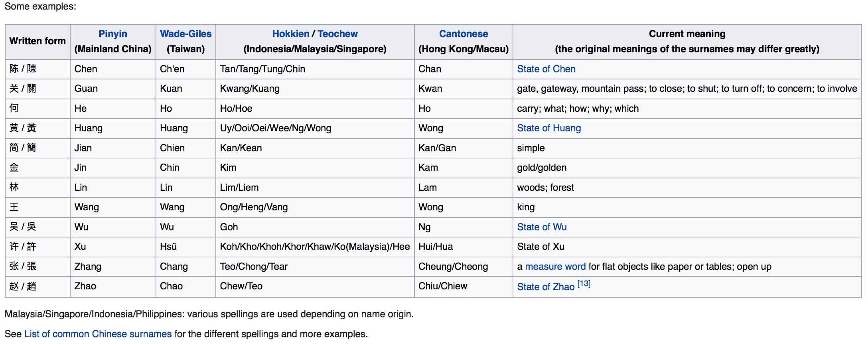This screenshot has height=344, width=868.
Task: Open the Pinyin link in table header
Action: [x=112, y=34]
